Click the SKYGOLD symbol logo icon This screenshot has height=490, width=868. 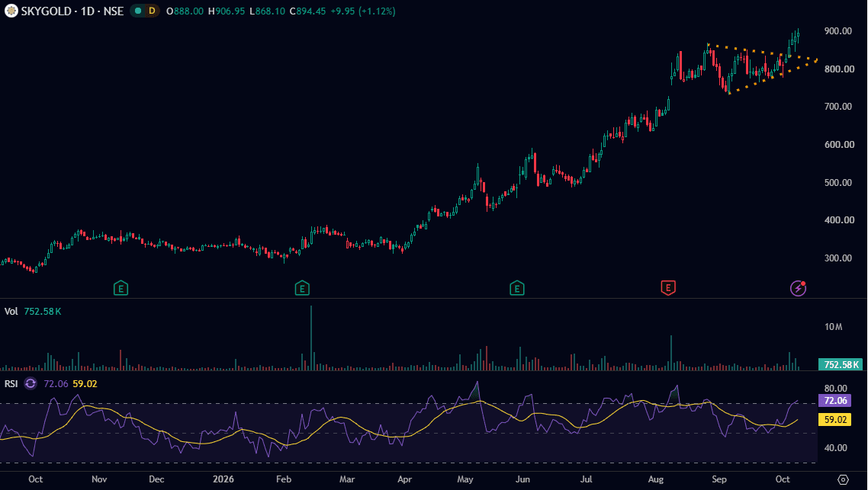pos(11,11)
